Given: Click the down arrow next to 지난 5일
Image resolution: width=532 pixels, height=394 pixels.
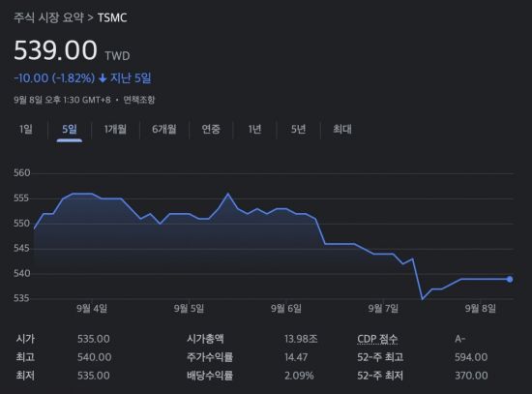Looking at the screenshot, I should coord(103,78).
